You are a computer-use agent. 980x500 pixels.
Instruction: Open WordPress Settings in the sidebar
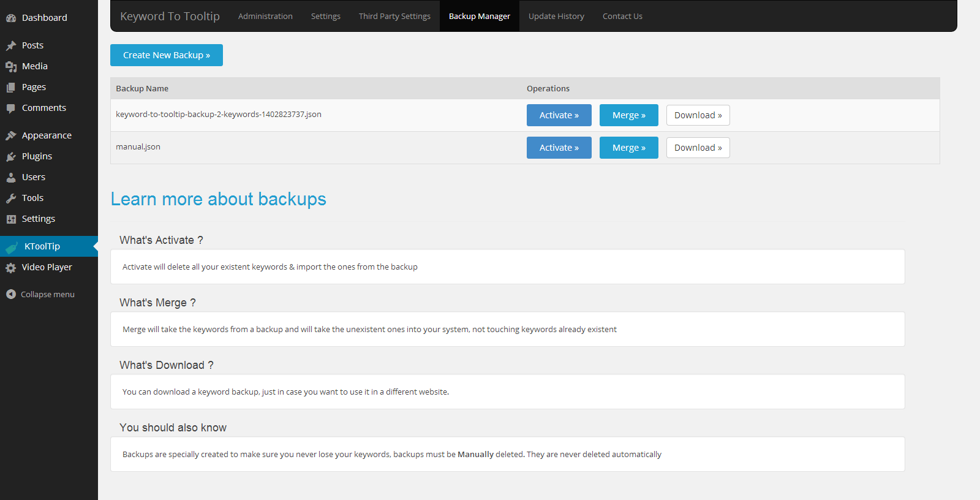point(49,219)
